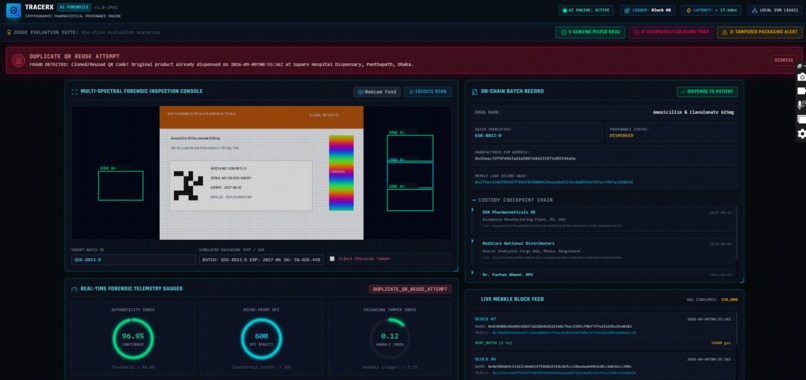The height and width of the screenshot is (380, 806).
Task: Click the fraud alert warning icon
Action: point(19,60)
